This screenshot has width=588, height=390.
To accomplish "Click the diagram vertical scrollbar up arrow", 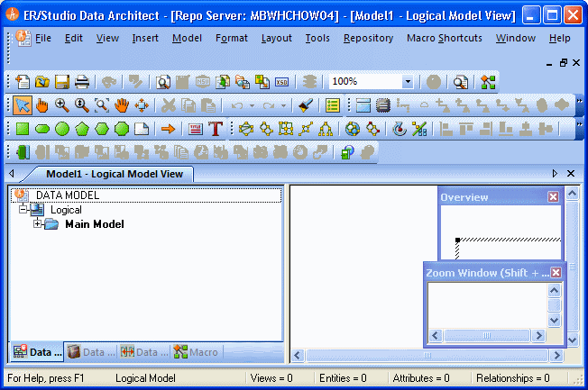I will [x=573, y=194].
